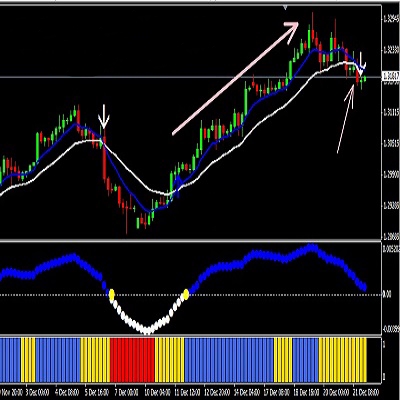Screen dimensions: 400x400
Task: Click the '3 Dec 00:00' time label
Action: click(36, 391)
